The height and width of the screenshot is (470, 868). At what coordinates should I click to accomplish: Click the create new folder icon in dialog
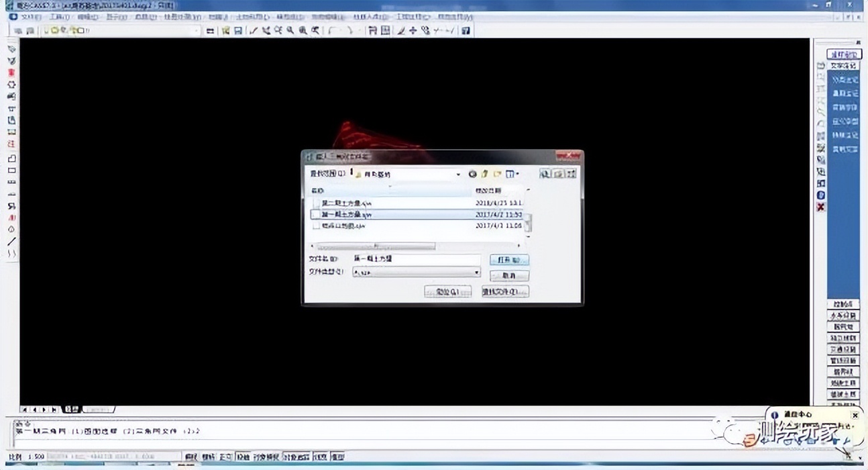[498, 174]
